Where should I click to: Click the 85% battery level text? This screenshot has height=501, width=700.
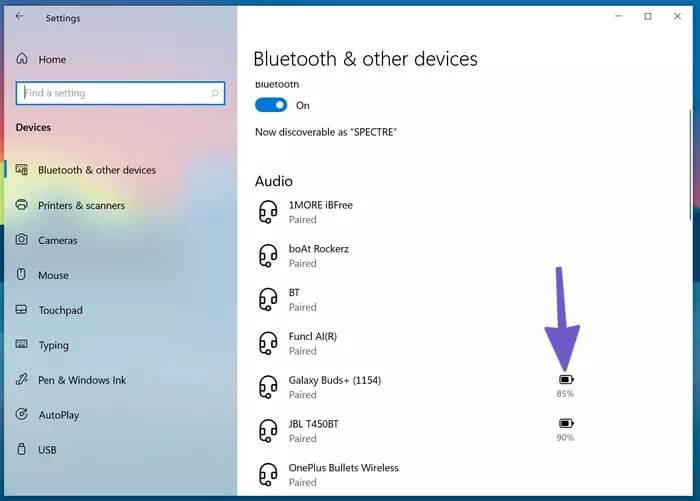point(565,394)
